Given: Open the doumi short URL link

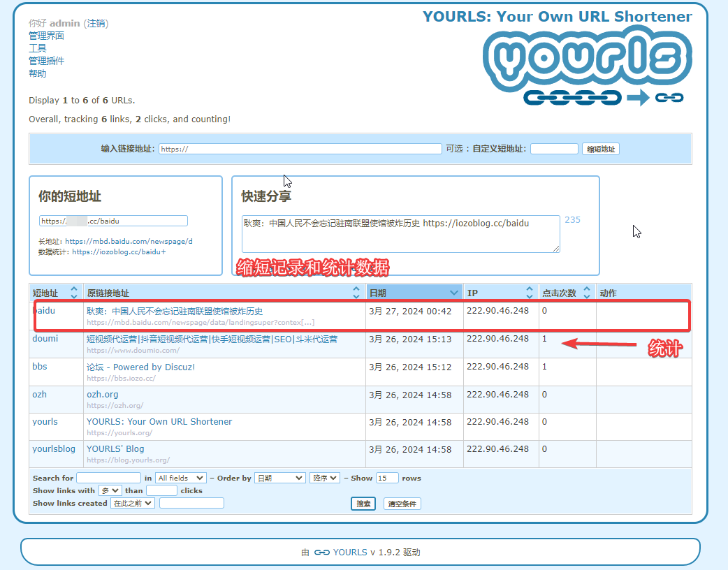Looking at the screenshot, I should pyautogui.click(x=45, y=339).
